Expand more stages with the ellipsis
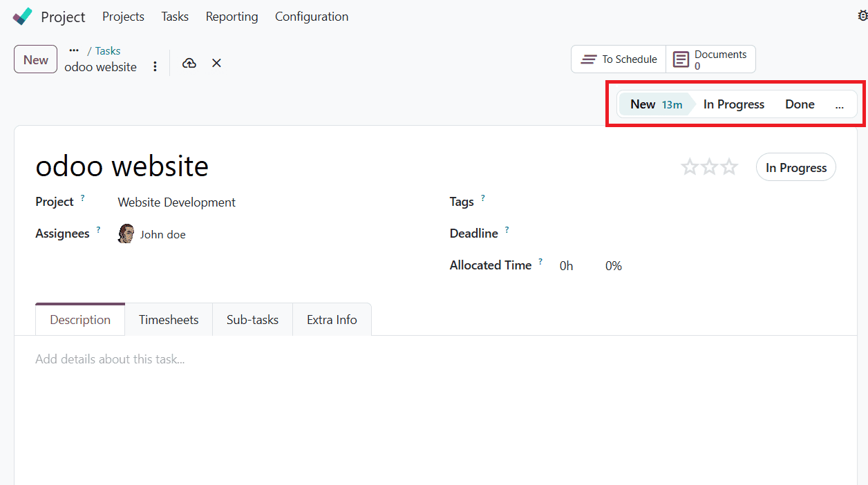Screen dimensions: 868x485 click(840, 105)
